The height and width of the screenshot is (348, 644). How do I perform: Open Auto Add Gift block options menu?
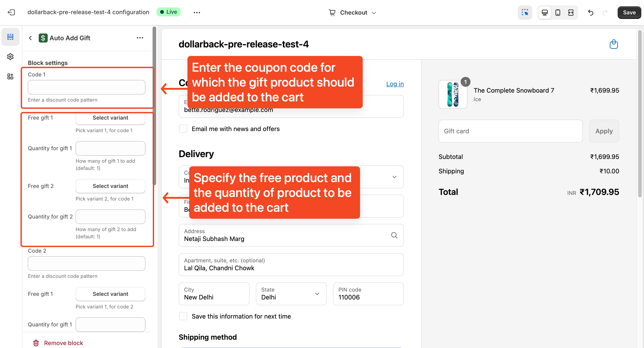point(140,38)
